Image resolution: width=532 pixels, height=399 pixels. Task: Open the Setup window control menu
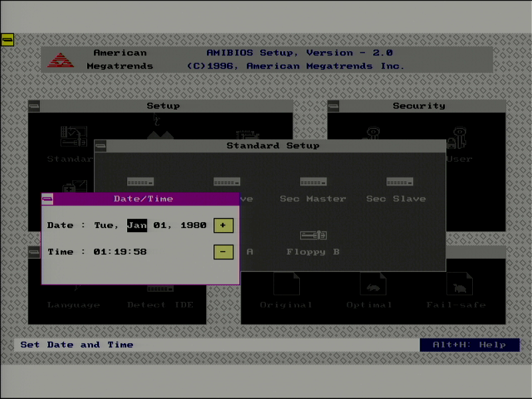(x=35, y=106)
